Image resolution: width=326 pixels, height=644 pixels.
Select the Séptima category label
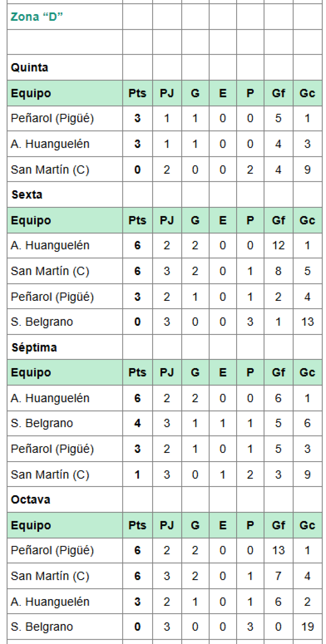point(34,348)
